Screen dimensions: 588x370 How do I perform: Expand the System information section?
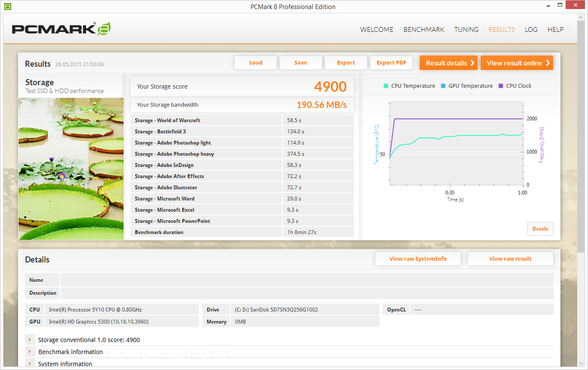pos(30,364)
